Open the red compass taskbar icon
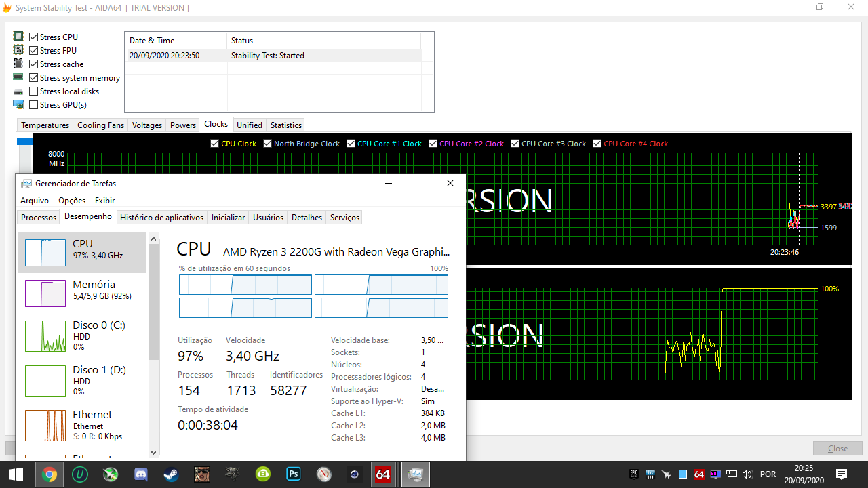 pyautogui.click(x=324, y=474)
